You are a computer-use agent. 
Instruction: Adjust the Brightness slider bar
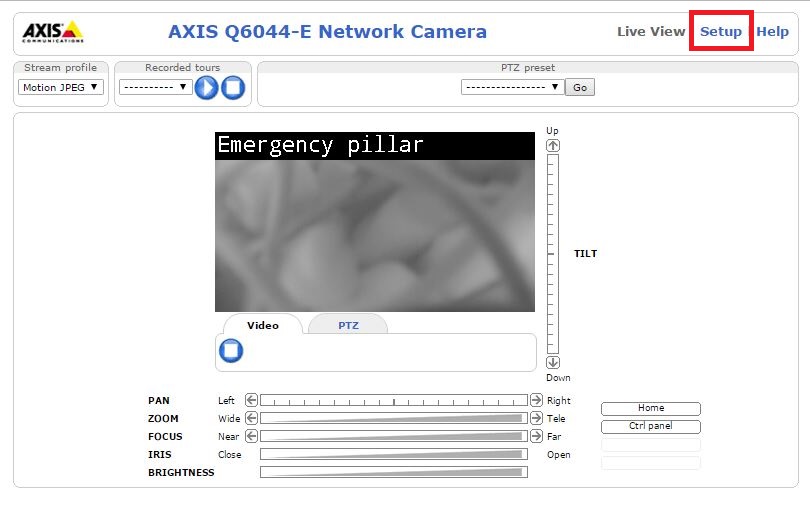tap(393, 472)
